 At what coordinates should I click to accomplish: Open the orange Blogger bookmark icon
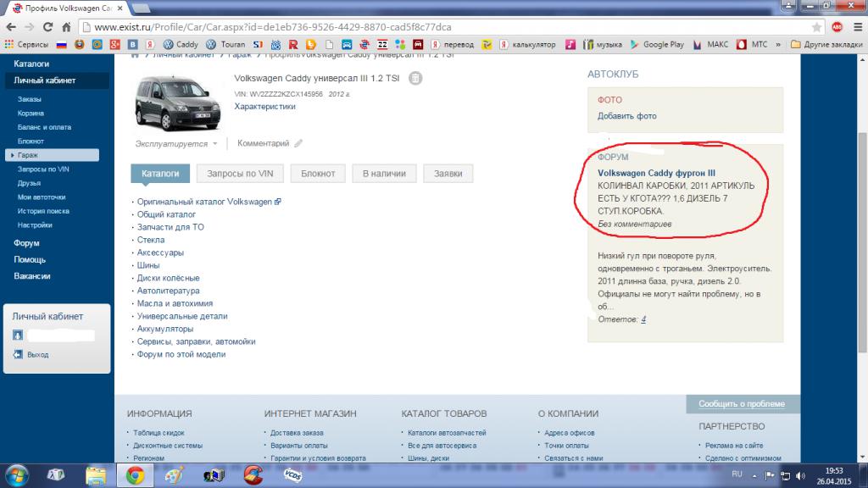[x=311, y=44]
